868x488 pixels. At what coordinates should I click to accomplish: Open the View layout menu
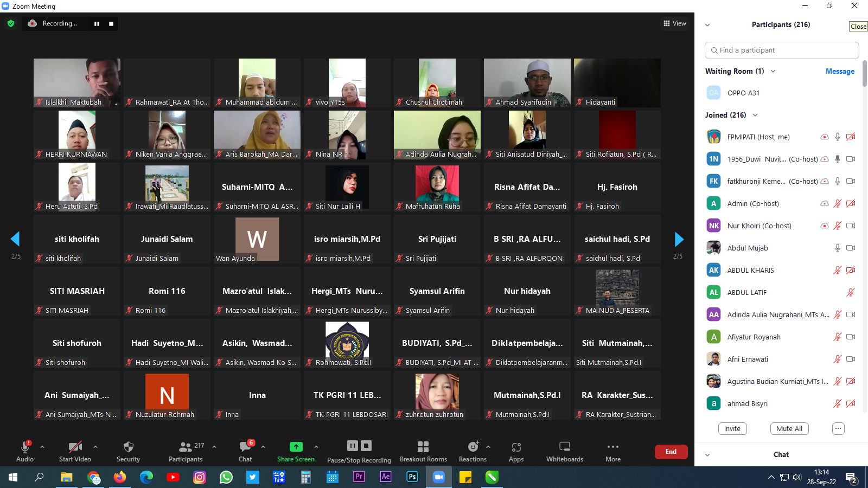(674, 23)
